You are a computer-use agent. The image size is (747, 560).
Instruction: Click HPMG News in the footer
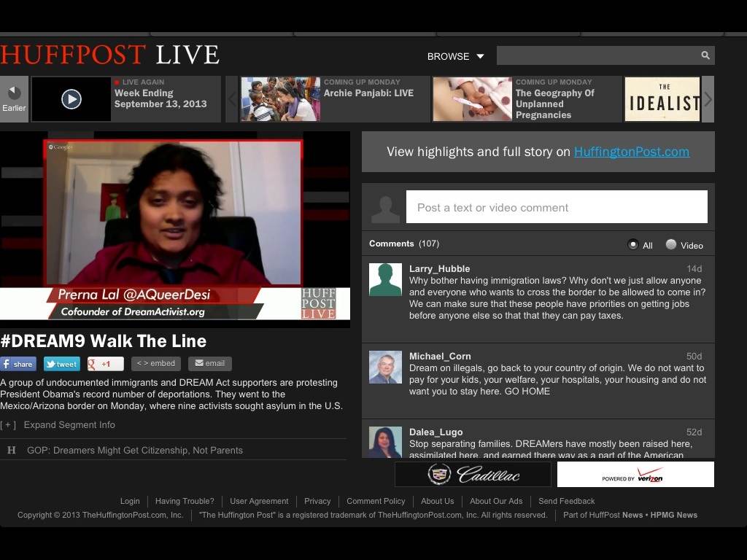(673, 515)
